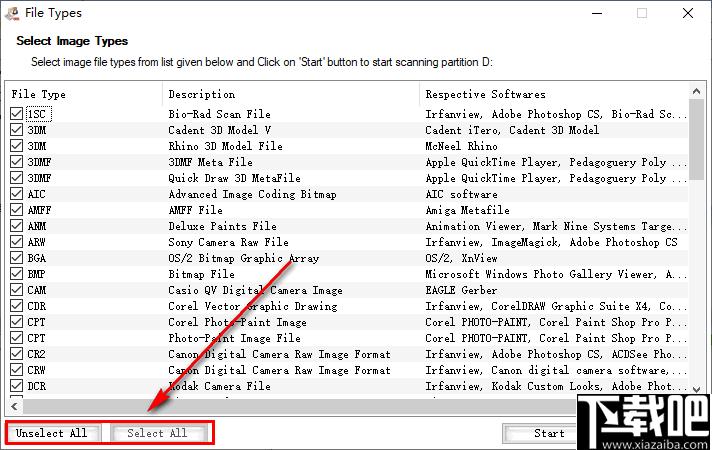Viewport: 712px width, 450px height.
Task: Click the Unselect All button
Action: point(52,433)
